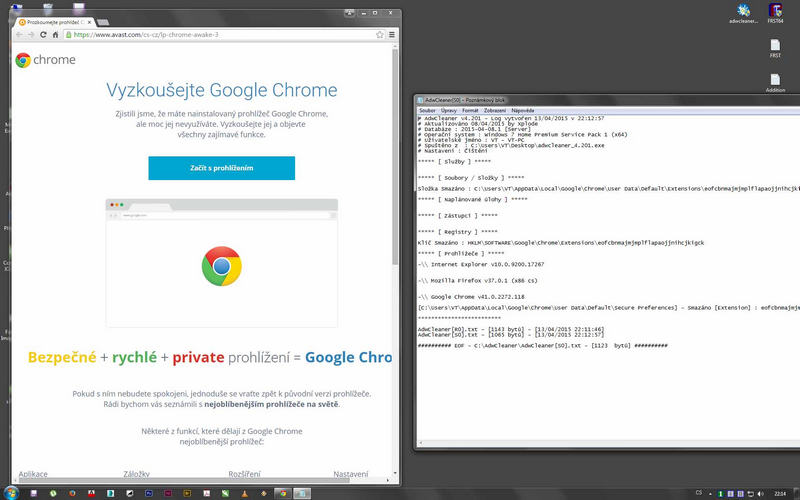Open the adwcleaner desktop icon

pos(743,12)
